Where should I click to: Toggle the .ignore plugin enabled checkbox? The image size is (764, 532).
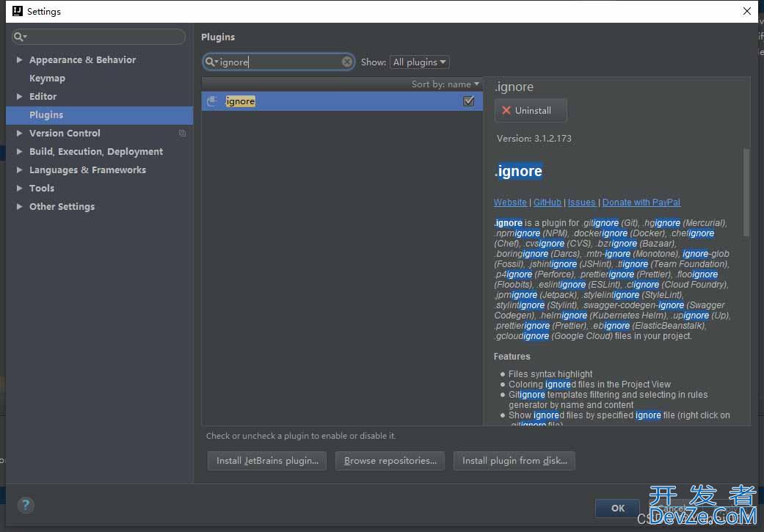click(469, 101)
